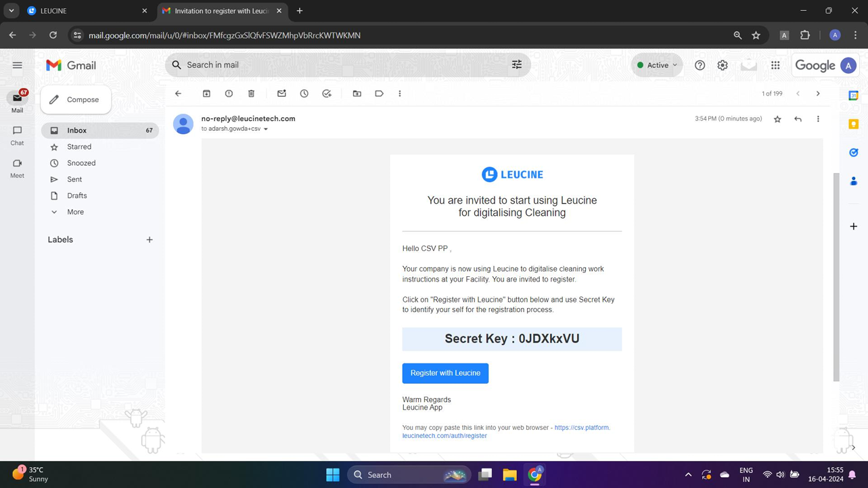868x488 pixels.
Task: Go back to inbox arrow
Action: pyautogui.click(x=178, y=93)
